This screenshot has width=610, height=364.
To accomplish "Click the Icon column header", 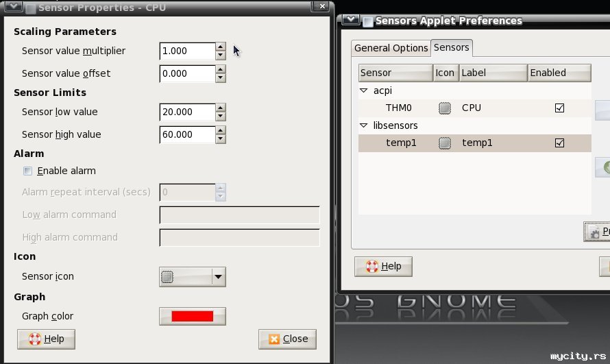I will 446,73.
